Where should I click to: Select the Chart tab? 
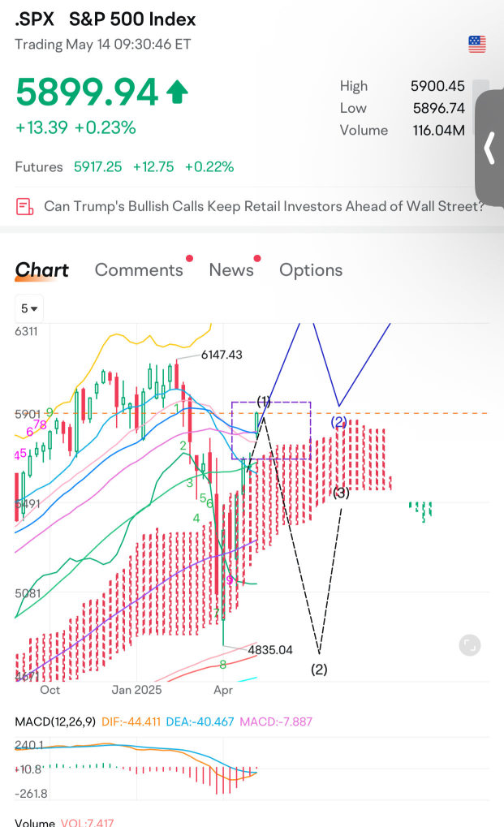(x=41, y=269)
